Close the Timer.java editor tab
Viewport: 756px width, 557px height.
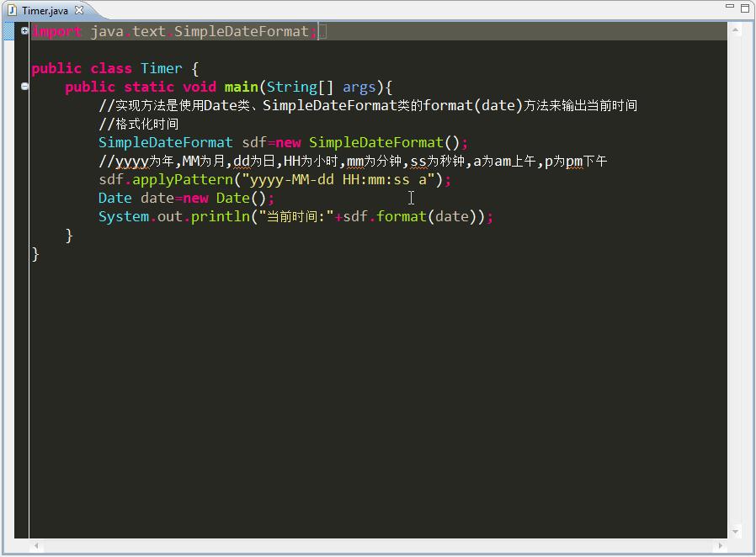click(79, 11)
